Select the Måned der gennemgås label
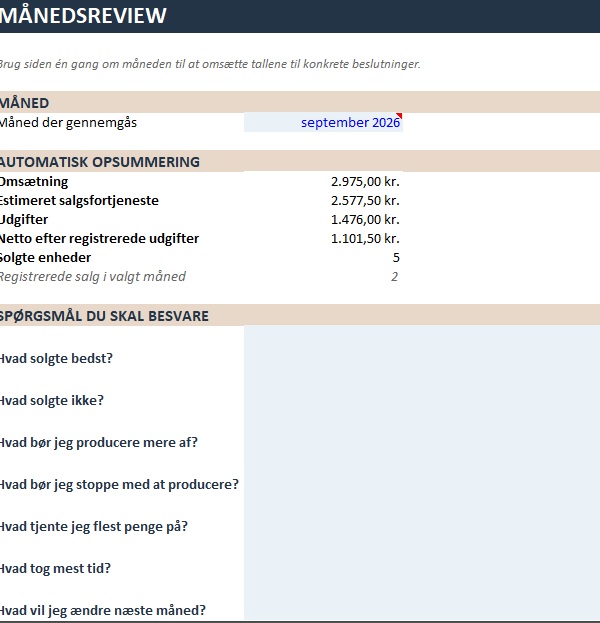 68,123
